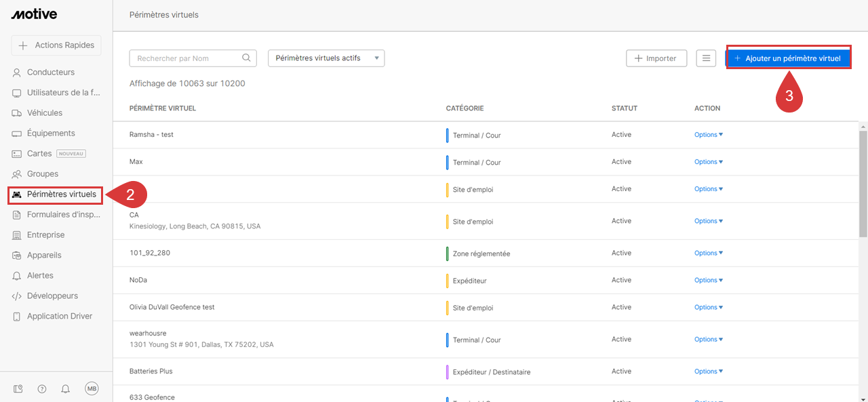Click the search magnifier icon
The height and width of the screenshot is (402, 868).
click(247, 58)
